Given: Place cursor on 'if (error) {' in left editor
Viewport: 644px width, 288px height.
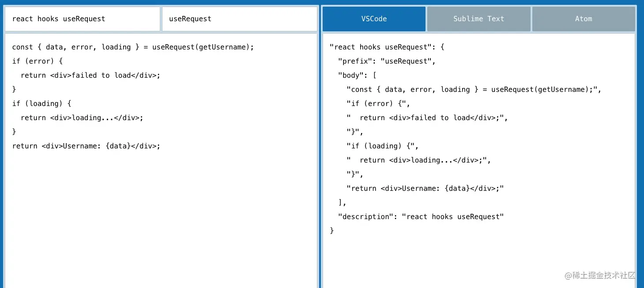Looking at the screenshot, I should tap(38, 61).
